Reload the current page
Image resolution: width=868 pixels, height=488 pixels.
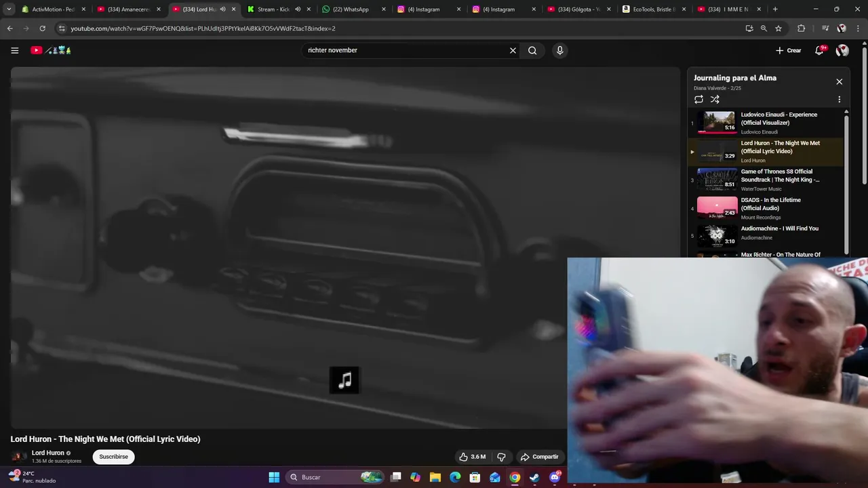42,28
